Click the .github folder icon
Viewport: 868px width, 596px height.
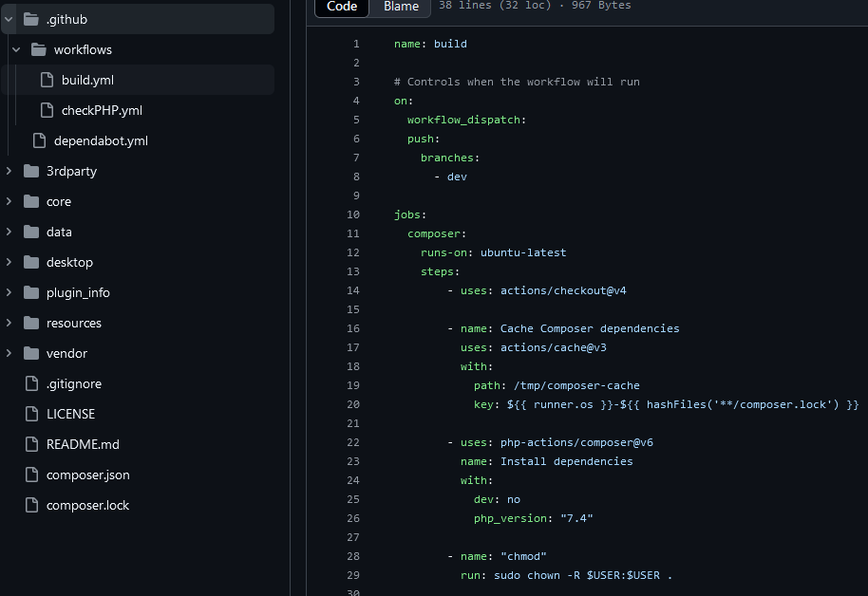coord(31,19)
